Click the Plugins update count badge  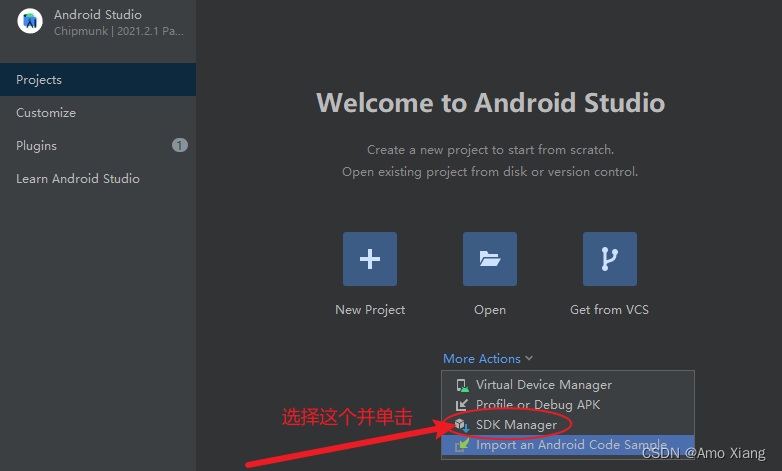pyautogui.click(x=180, y=145)
